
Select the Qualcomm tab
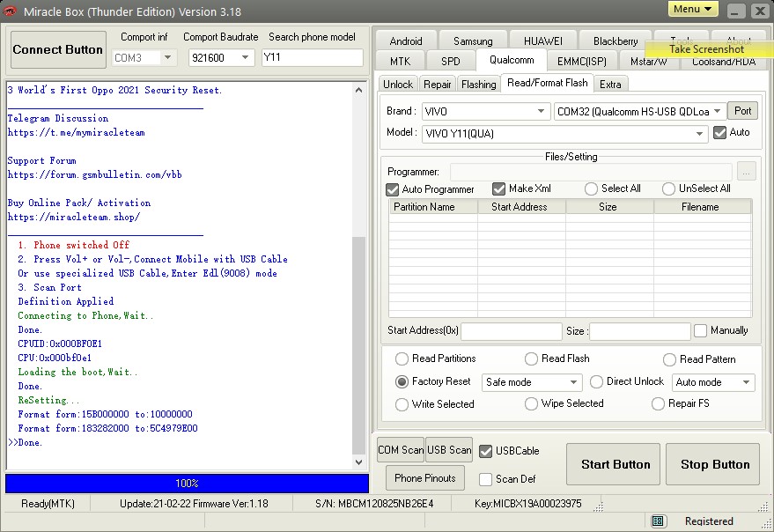(512, 60)
